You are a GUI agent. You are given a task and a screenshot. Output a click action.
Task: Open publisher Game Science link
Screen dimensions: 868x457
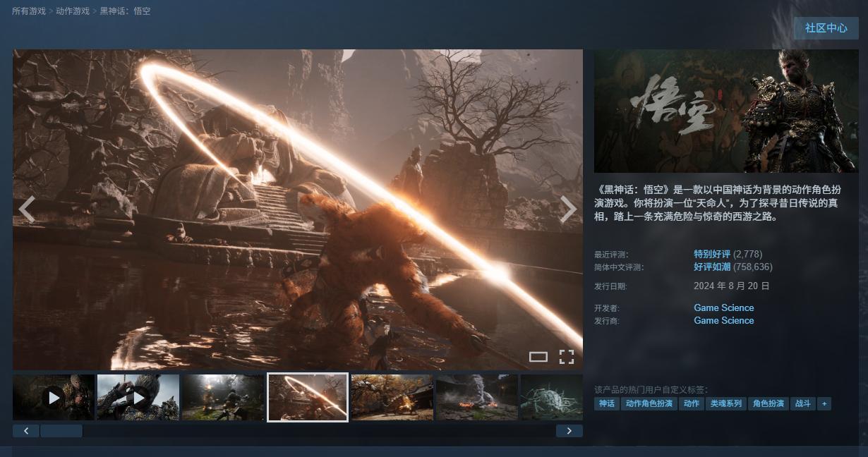724,320
